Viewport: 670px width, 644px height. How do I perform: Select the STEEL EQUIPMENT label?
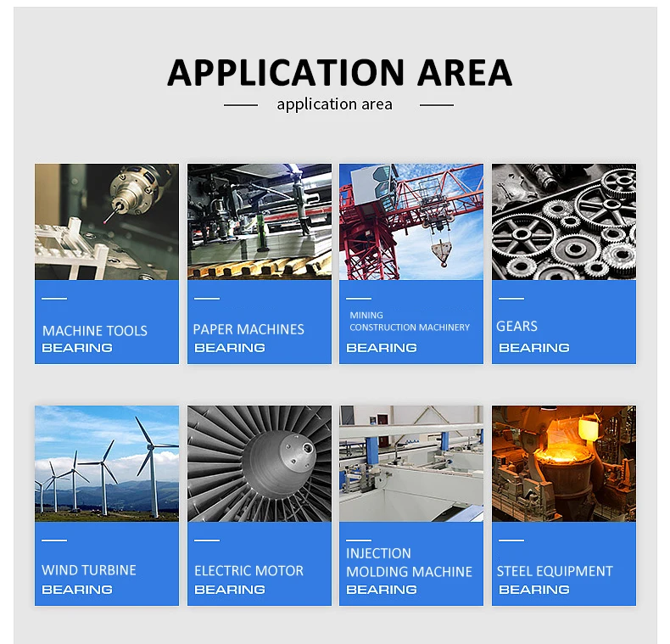tap(555, 571)
